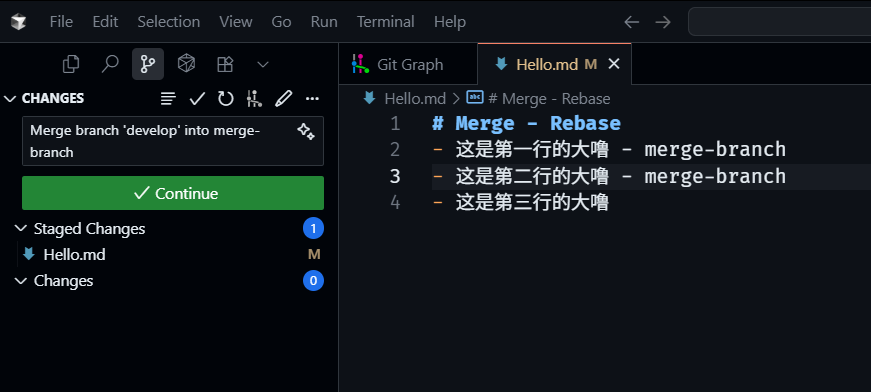Open the Source Control view icon

(x=148, y=64)
